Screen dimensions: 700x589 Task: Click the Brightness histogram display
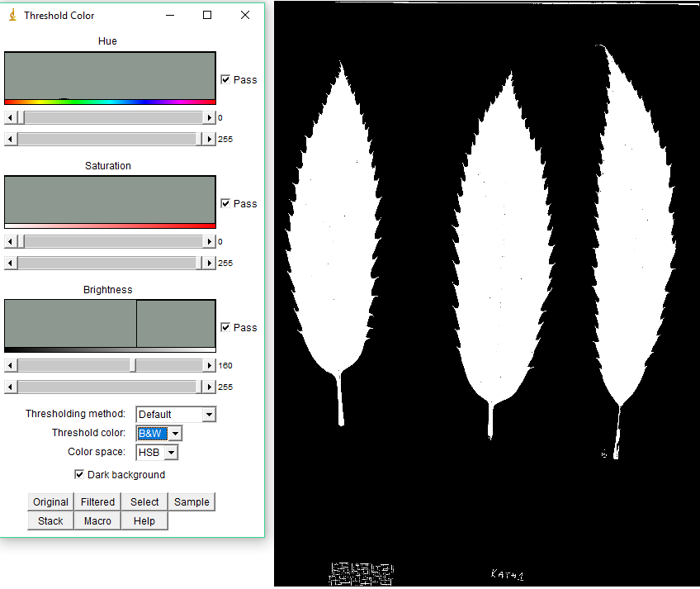(x=110, y=324)
